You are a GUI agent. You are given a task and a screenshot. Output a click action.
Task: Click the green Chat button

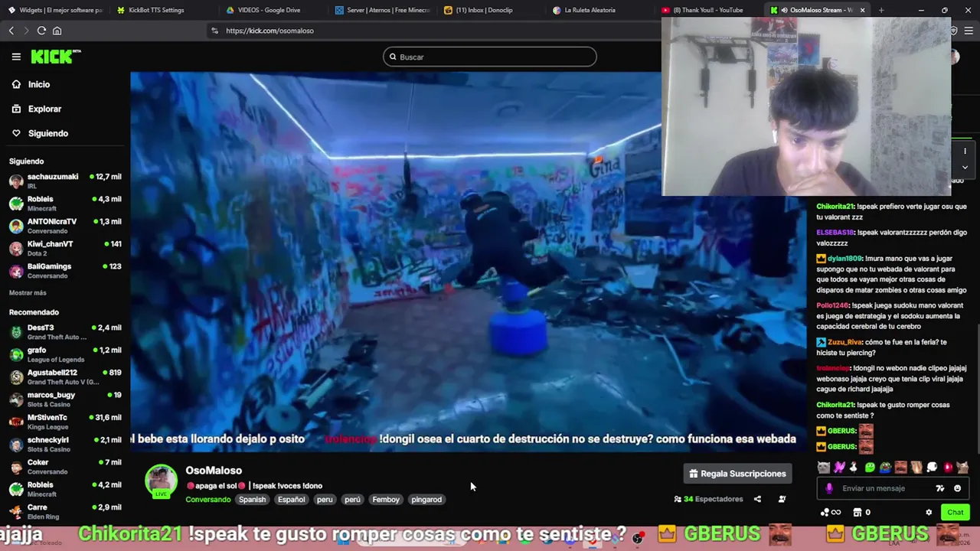(955, 513)
